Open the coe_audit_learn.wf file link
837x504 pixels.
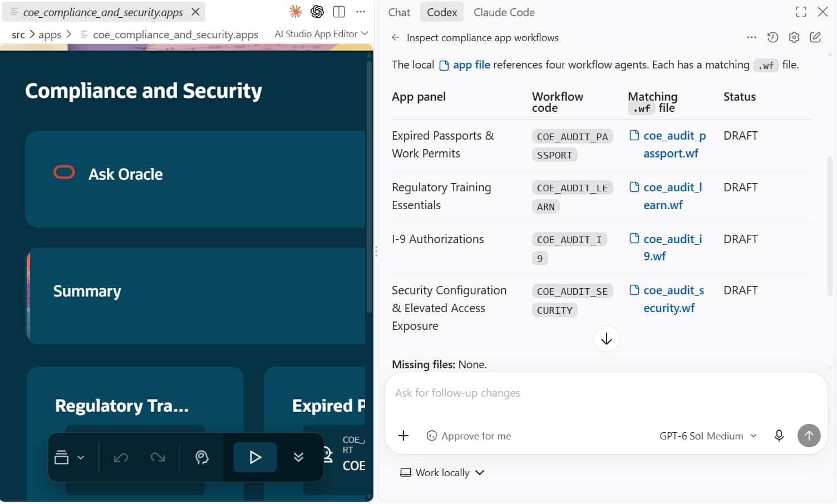click(666, 196)
